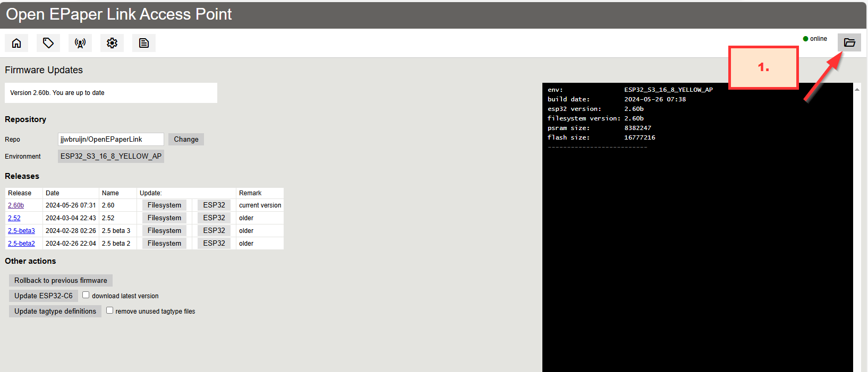Click the 'Version 2.60b. You are up to date' text
Viewport: 868px width, 372px height.
[x=57, y=93]
